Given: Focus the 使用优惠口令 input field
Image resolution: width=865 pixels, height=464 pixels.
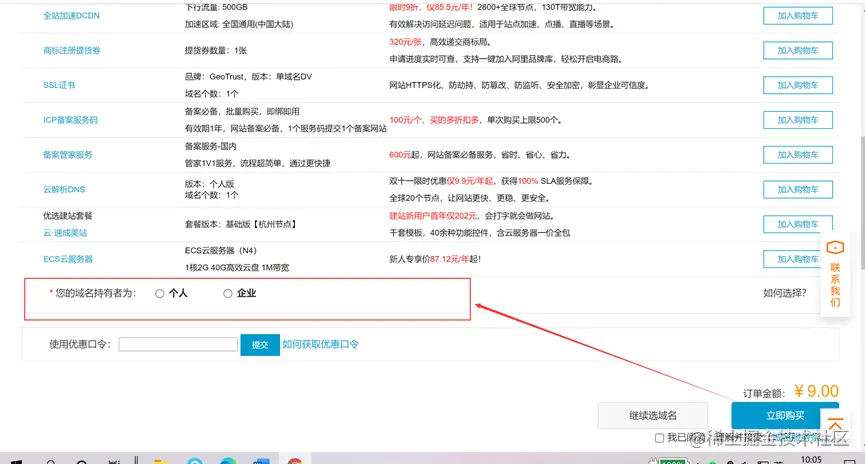Looking at the screenshot, I should pos(178,344).
